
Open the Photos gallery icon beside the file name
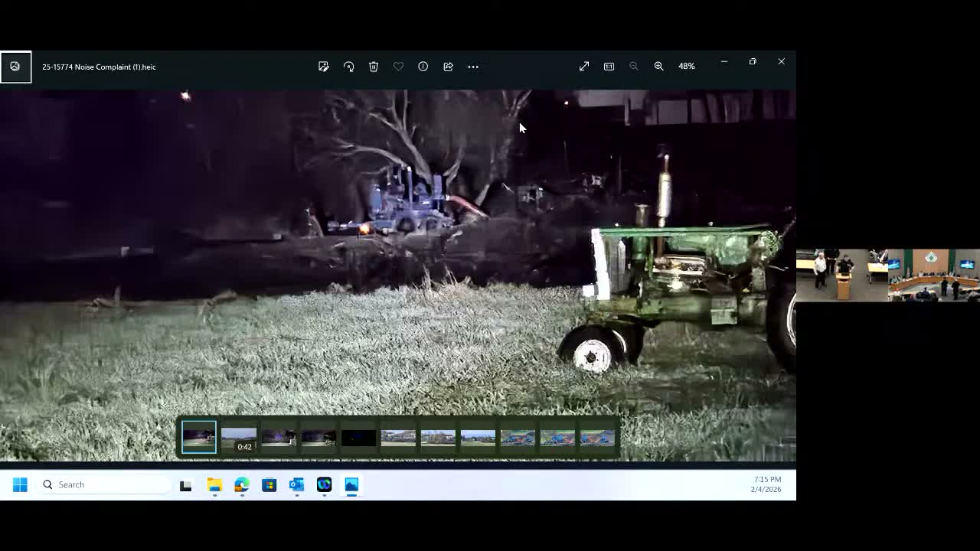(x=15, y=67)
